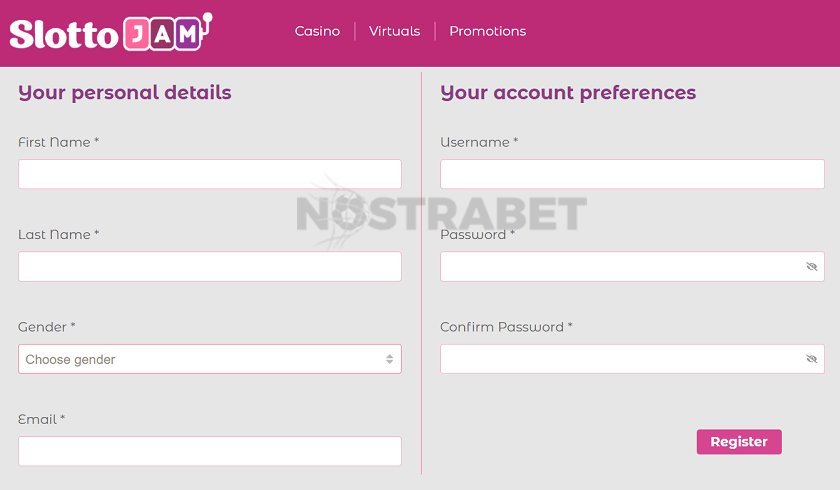Open the Choose gender dropdown
Image resolution: width=840 pixels, height=490 pixels.
pos(209,359)
